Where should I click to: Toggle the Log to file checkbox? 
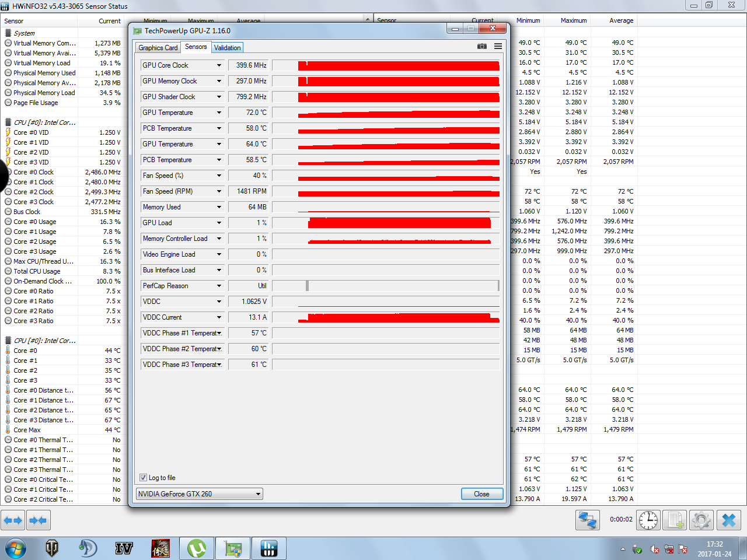tap(143, 478)
